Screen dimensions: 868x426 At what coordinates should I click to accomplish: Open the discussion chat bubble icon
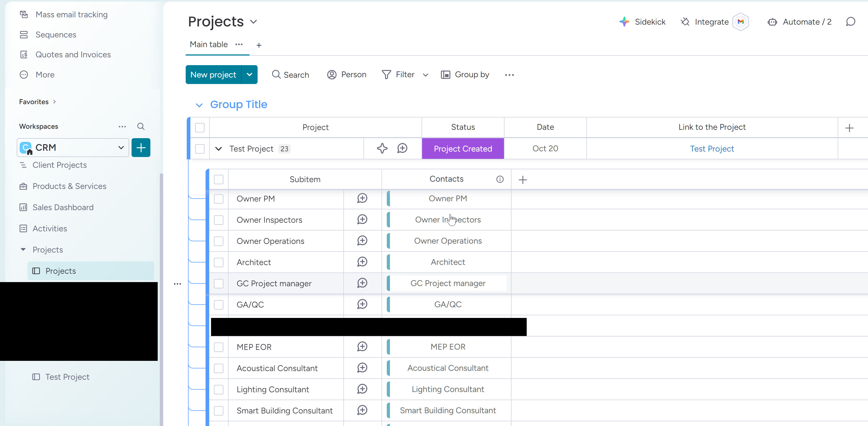(850, 22)
